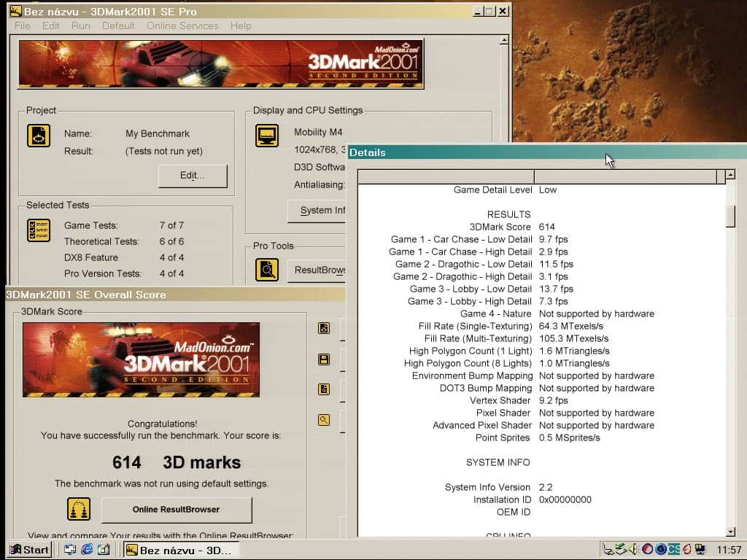Click the first column header in Details list

[446, 176]
